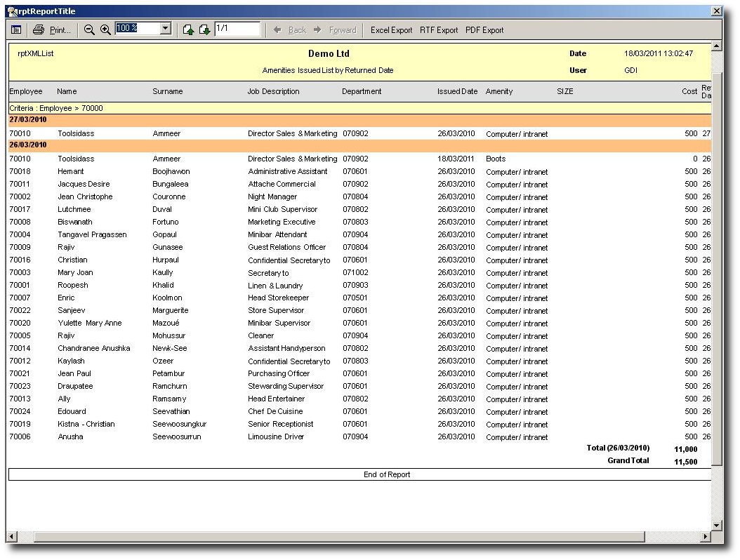740x560 pixels.
Task: Click the 27/03/2010 date group header
Action: point(27,120)
